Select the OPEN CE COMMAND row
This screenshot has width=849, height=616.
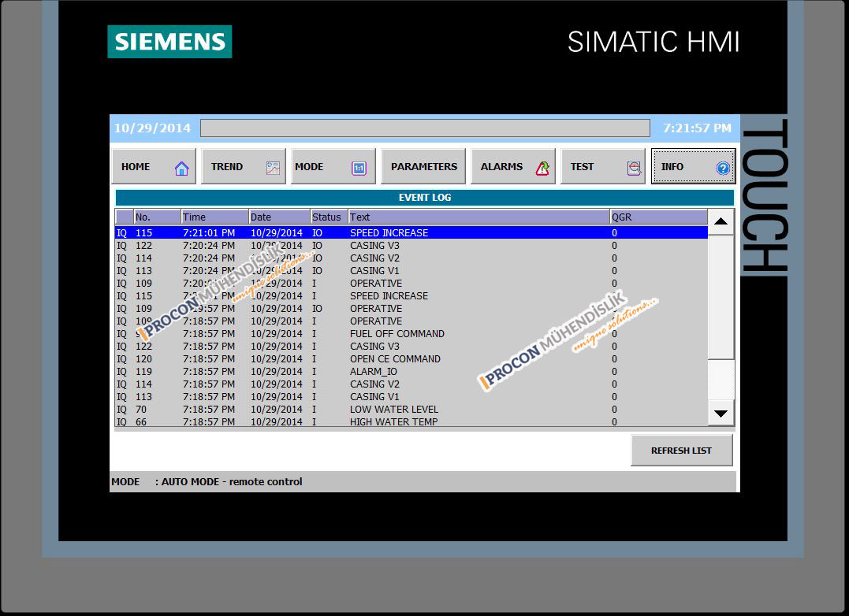click(x=411, y=359)
